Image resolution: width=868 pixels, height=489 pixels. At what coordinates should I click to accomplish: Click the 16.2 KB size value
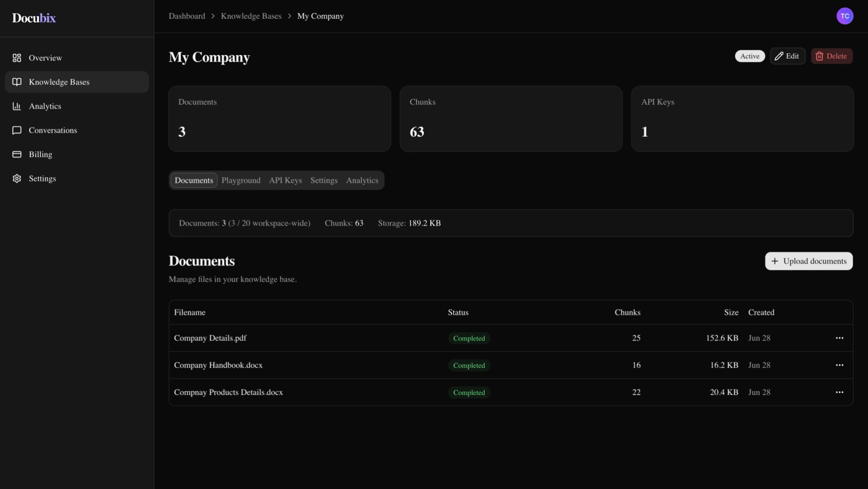tap(724, 365)
